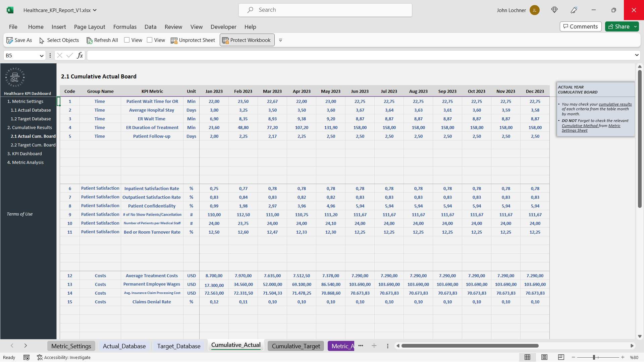Open Customize Quick Access Toolbar dropdown
644x362 pixels.
click(280, 40)
